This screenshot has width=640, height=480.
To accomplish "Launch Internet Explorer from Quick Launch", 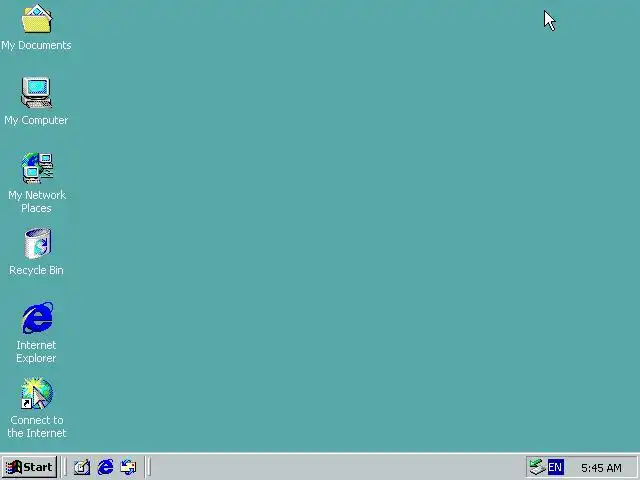I will 106,467.
